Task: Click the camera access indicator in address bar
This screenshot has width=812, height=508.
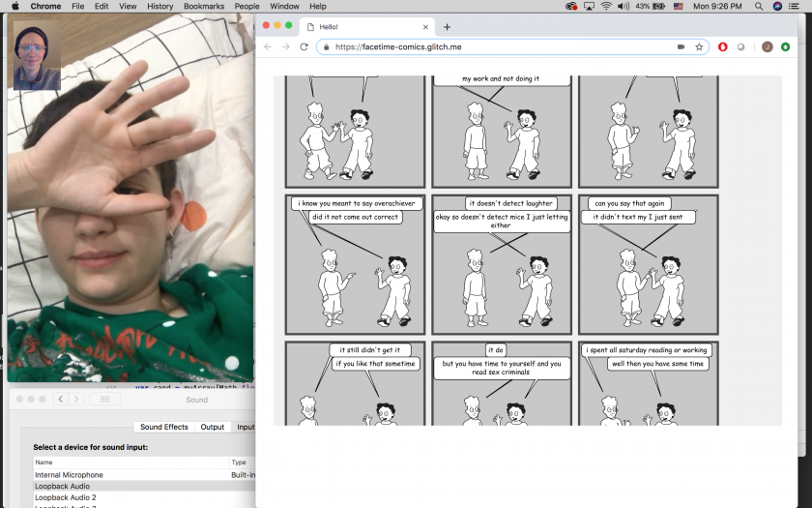Action: point(681,46)
